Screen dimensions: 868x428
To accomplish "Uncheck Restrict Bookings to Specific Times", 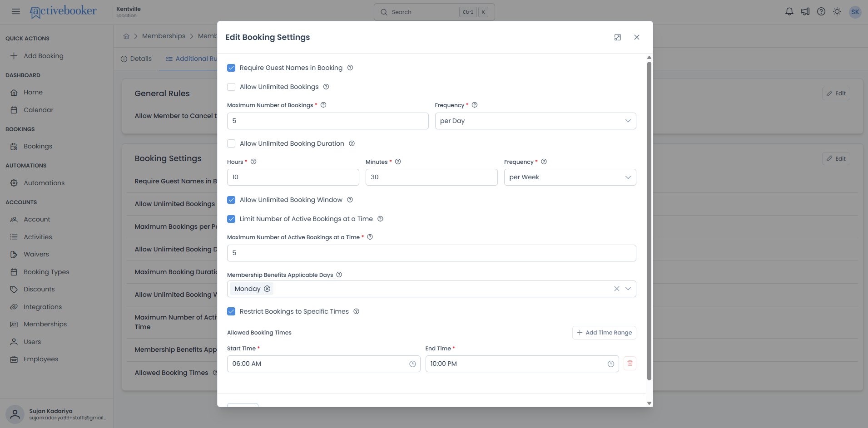I will click(231, 311).
